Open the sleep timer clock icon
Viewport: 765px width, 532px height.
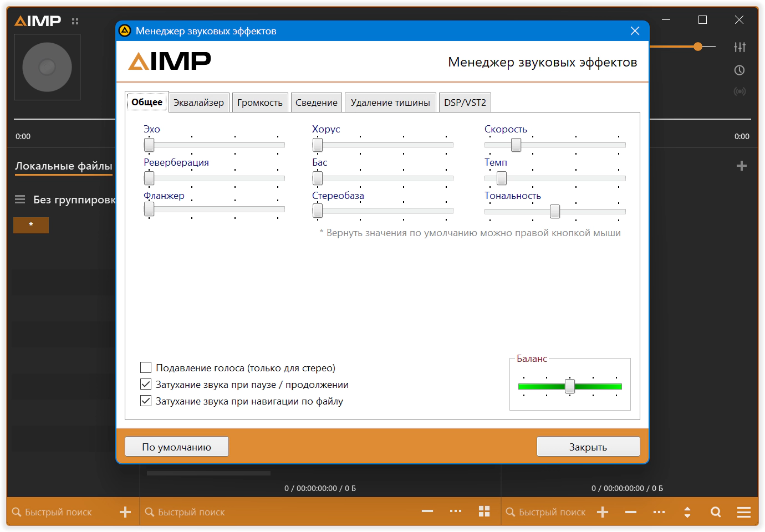(x=739, y=70)
